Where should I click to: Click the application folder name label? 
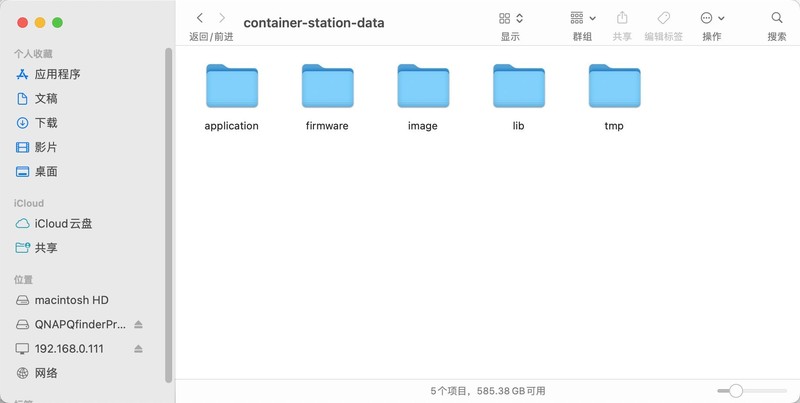coord(232,125)
